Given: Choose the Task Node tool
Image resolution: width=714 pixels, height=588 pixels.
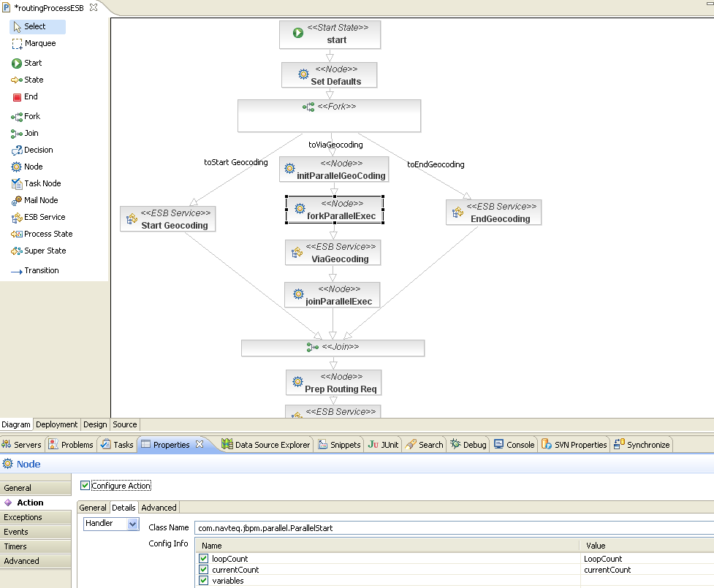Looking at the screenshot, I should coord(38,183).
